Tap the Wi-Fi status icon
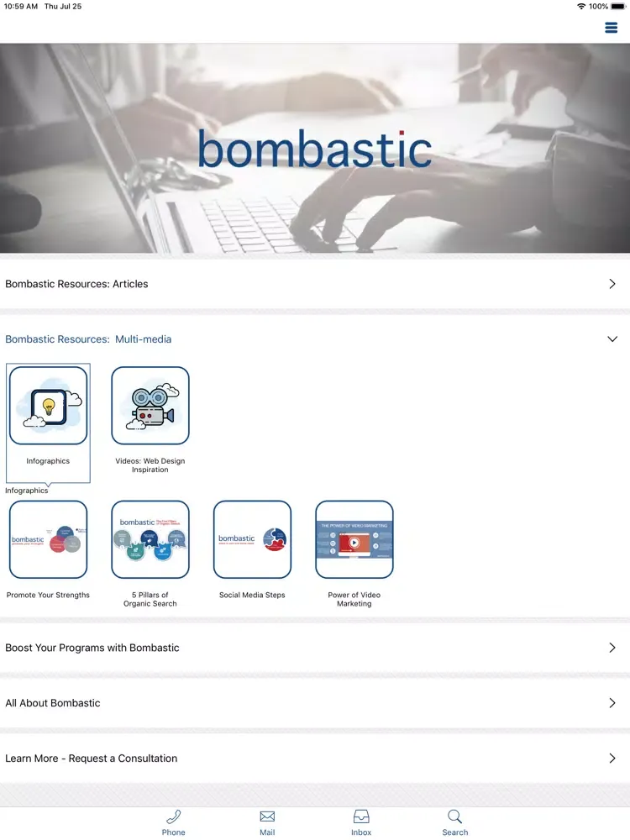 [581, 7]
